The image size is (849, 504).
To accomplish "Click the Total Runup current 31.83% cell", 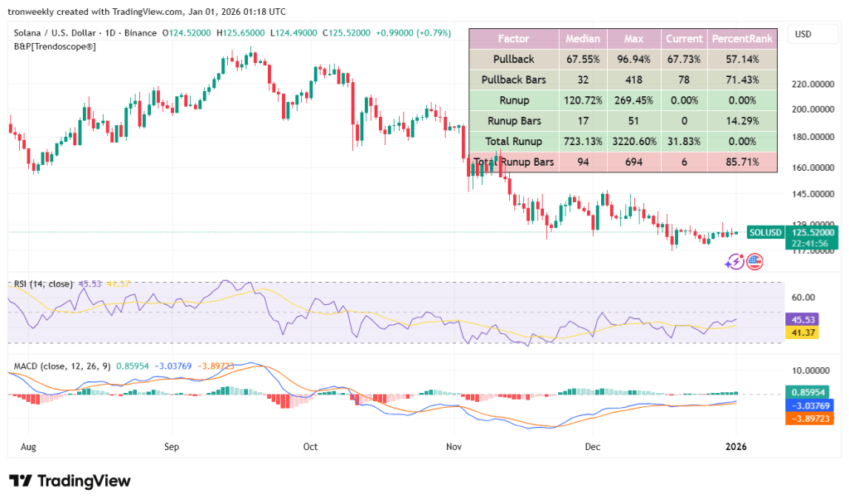I will (x=684, y=141).
